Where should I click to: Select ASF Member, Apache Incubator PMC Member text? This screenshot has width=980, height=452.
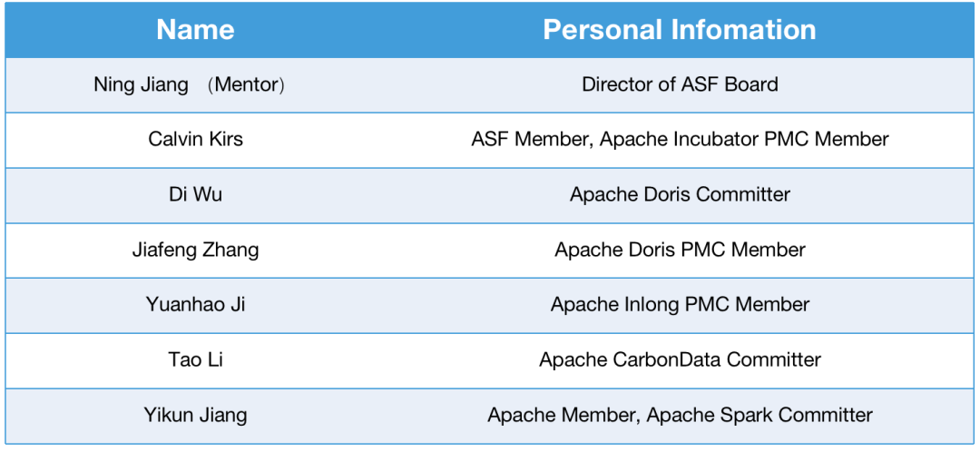coord(680,140)
